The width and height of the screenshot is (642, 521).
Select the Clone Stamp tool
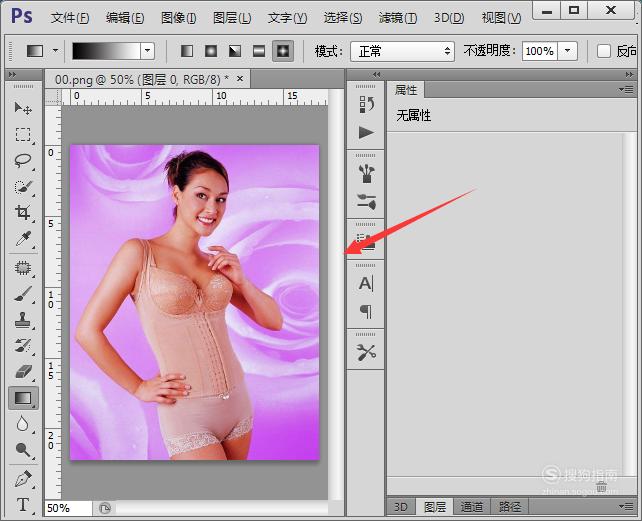(23, 320)
